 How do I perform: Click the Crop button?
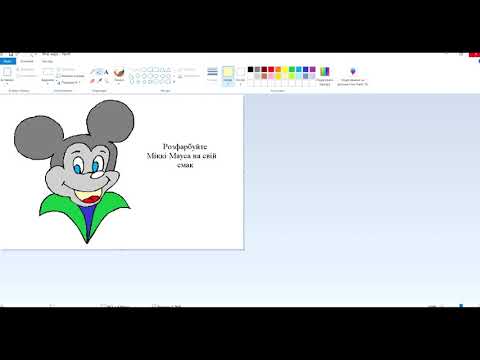click(66, 69)
